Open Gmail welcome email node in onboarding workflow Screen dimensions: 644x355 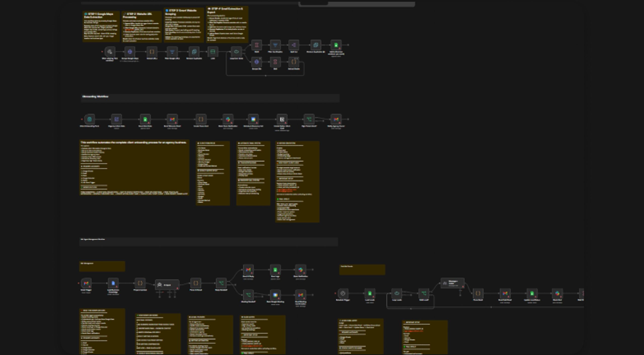tap(172, 119)
